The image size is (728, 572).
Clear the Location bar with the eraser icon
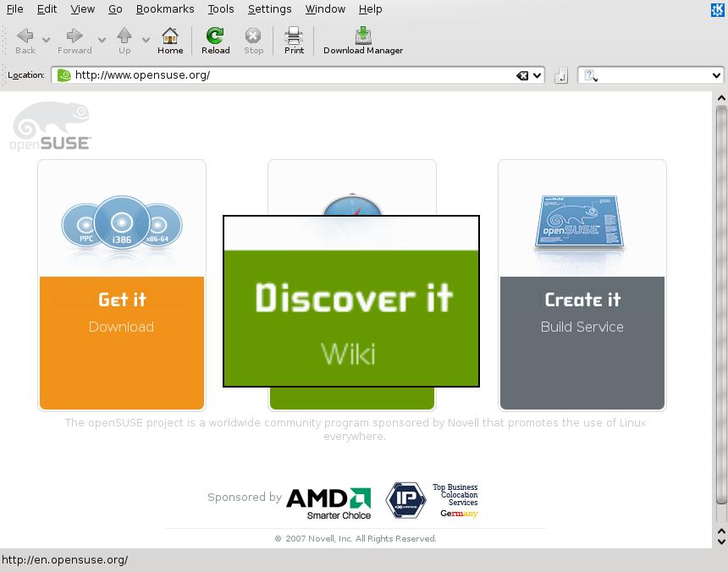pos(522,75)
